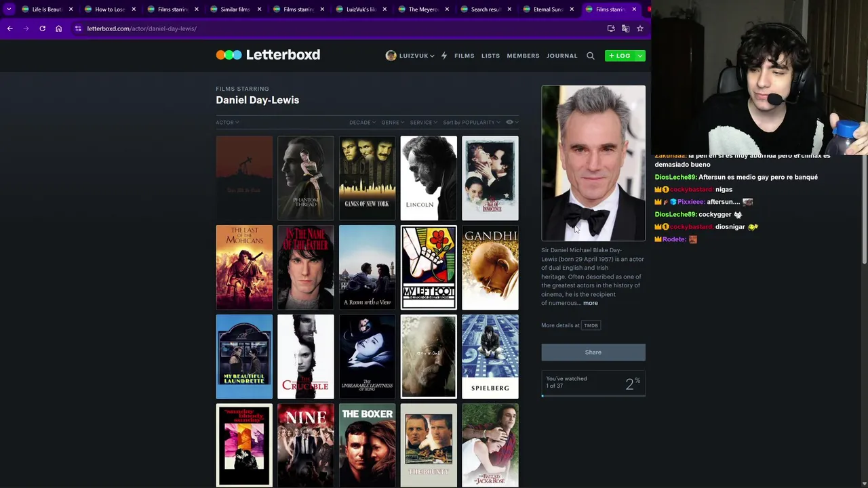Open the LISTS nav item

coord(490,56)
